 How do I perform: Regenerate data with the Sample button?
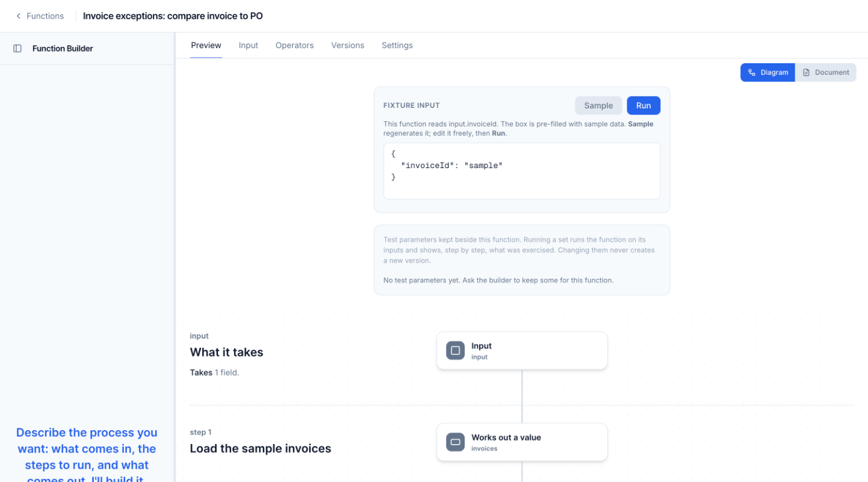598,105
